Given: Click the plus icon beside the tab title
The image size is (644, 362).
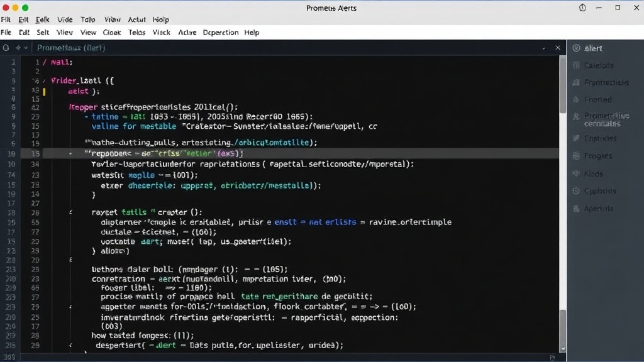Looking at the screenshot, I should pos(18,48).
